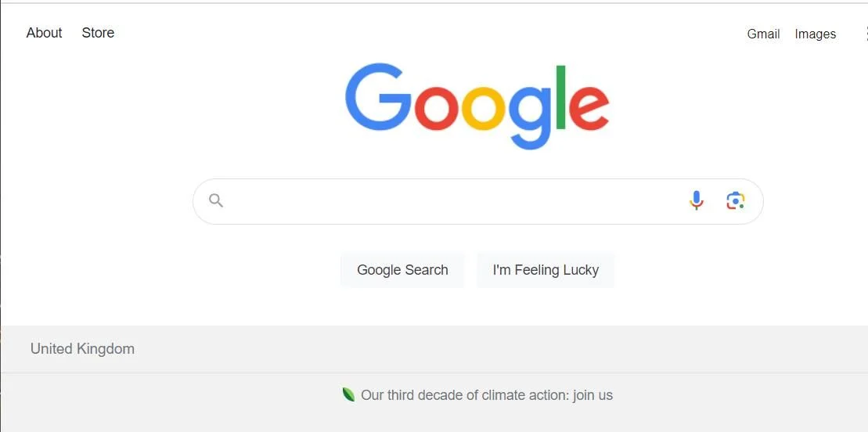
Task: Click the yellow letter o in logo
Action: [x=483, y=108]
